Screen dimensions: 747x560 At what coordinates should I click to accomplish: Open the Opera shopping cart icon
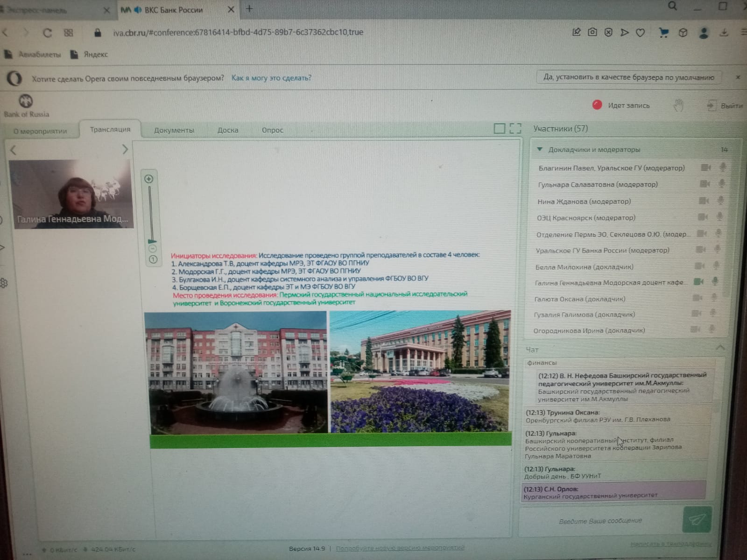point(663,33)
